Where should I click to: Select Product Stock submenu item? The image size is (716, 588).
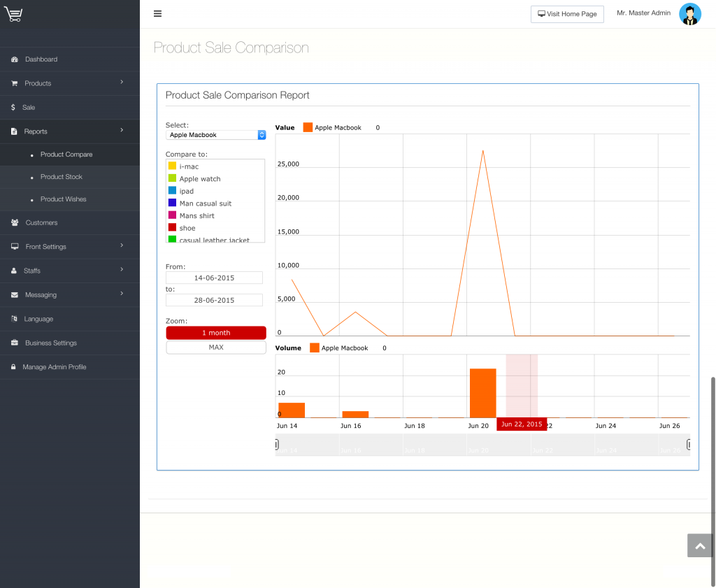pyautogui.click(x=70, y=177)
